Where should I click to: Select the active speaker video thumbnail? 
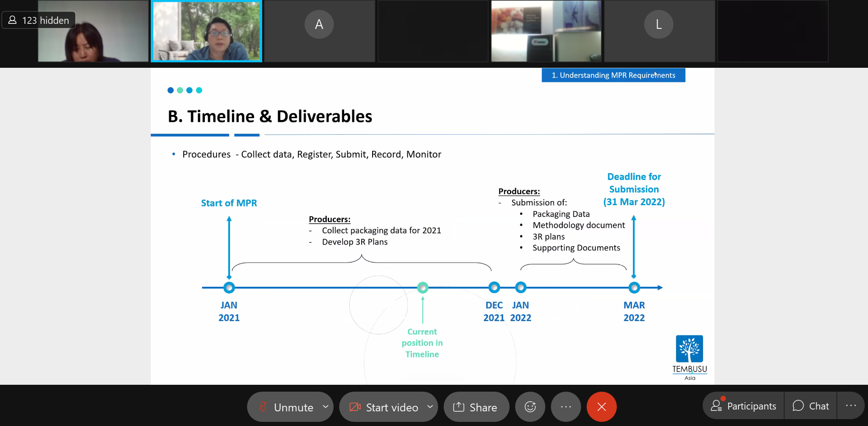click(x=207, y=31)
